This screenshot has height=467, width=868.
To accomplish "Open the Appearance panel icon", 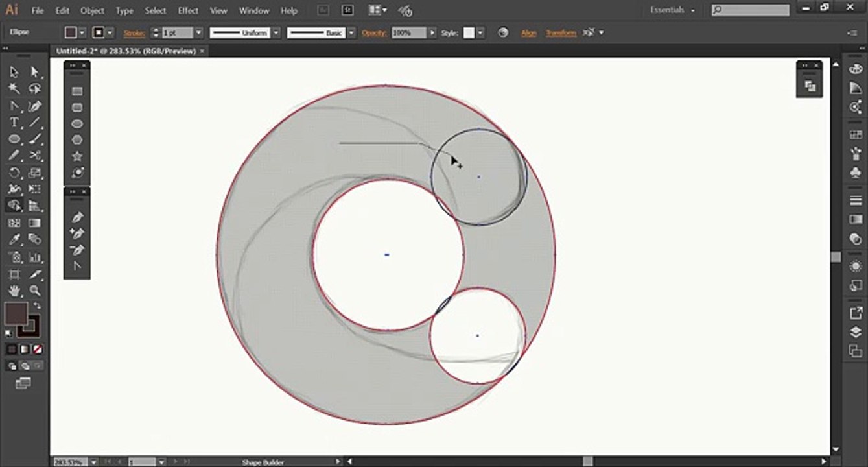I will 856,267.
